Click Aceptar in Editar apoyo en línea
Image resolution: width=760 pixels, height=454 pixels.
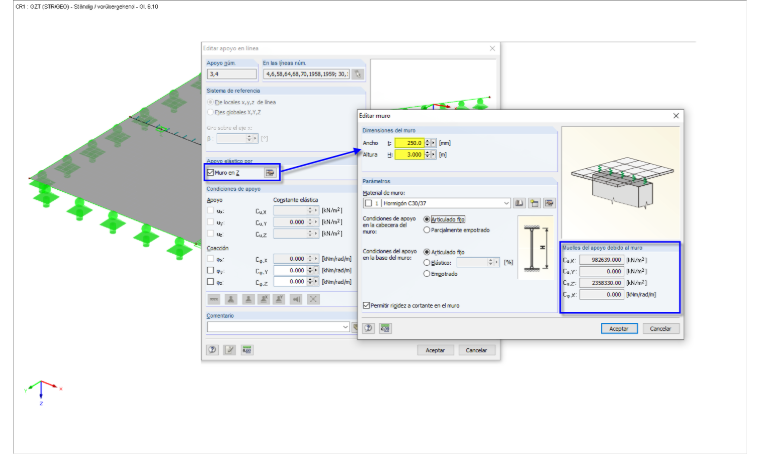[x=435, y=350]
